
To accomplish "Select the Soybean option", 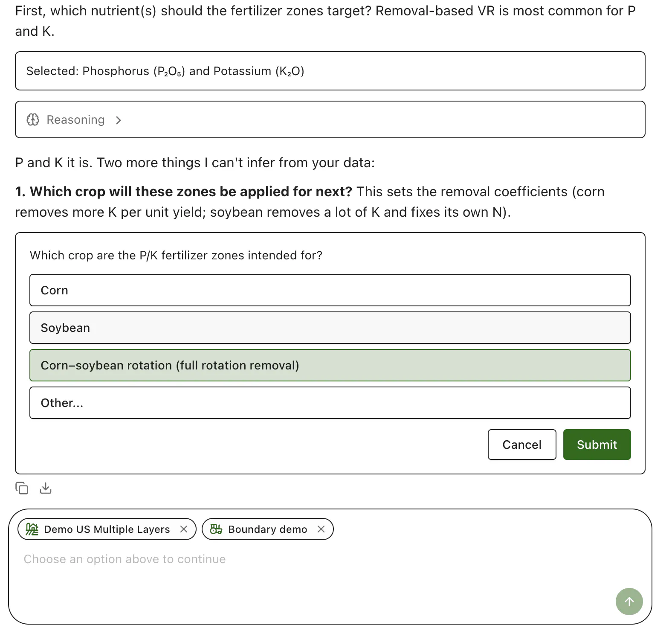I will click(x=330, y=328).
